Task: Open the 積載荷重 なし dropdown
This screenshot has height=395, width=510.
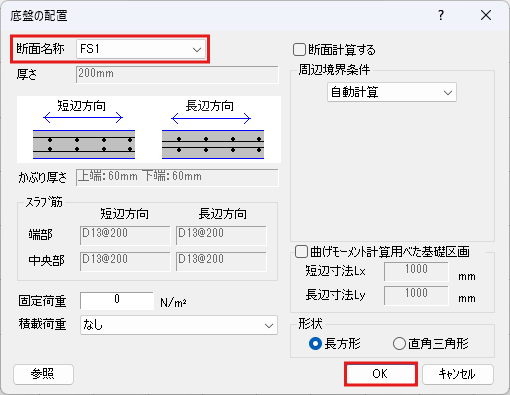Action: tap(179, 325)
